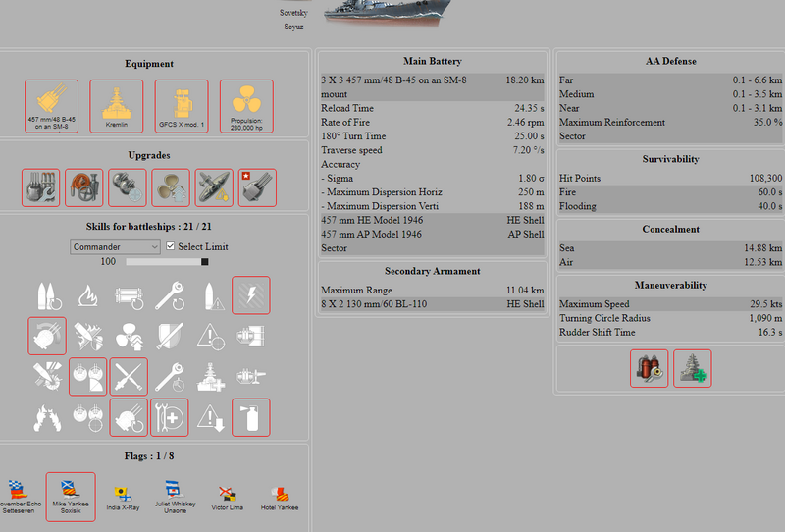Enable the India X-Ray flag
Image resolution: width=785 pixels, height=532 pixels.
click(x=124, y=497)
